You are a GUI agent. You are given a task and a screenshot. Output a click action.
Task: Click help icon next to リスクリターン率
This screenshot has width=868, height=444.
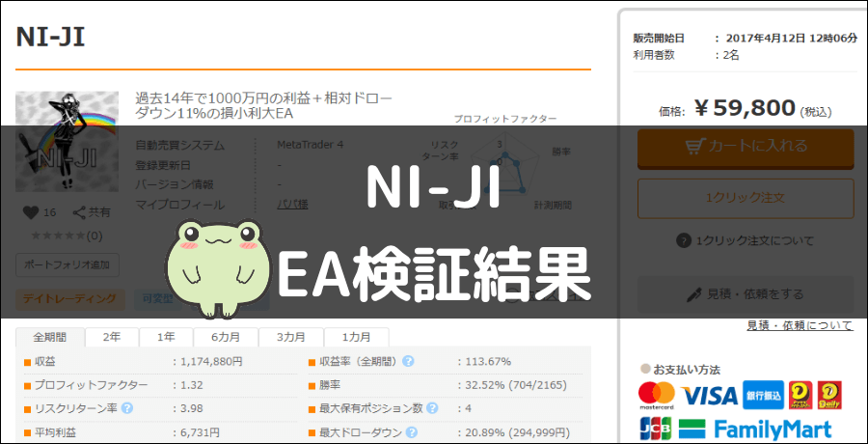click(127, 408)
